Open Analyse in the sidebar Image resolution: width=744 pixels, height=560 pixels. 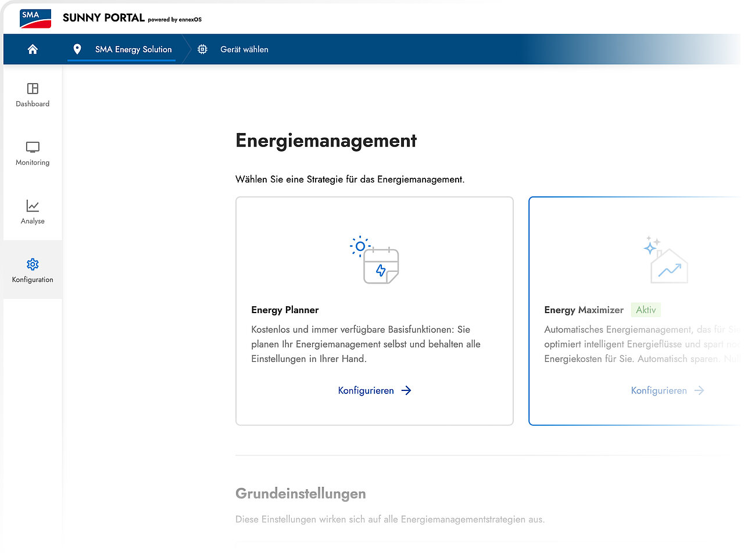point(33,213)
